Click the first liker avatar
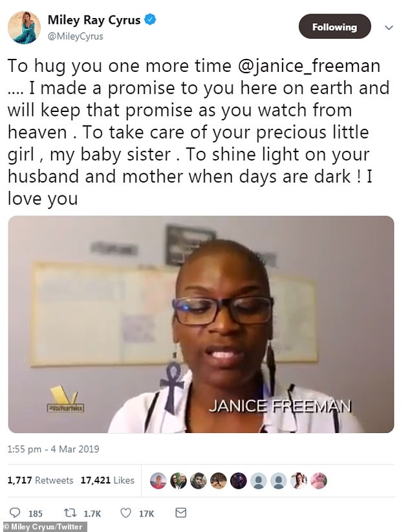This screenshot has height=532, width=410. tap(158, 480)
